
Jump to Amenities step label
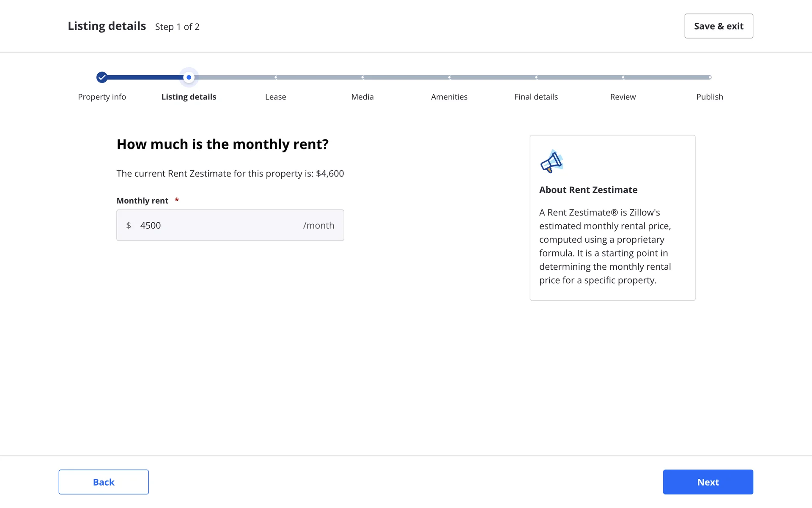tap(449, 97)
